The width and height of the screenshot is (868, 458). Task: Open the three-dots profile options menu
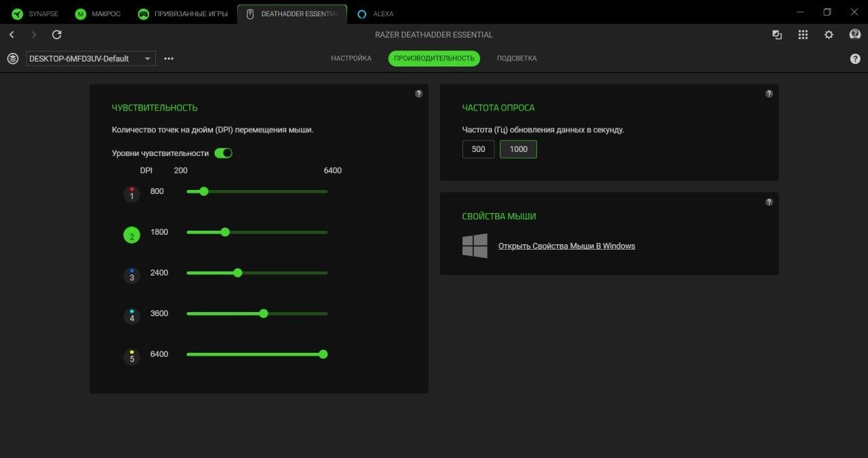(169, 58)
